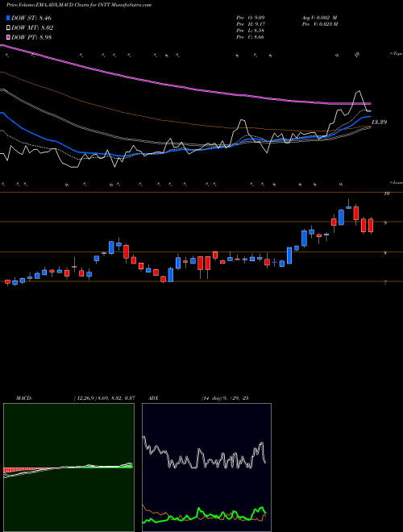Click the 'Pre V: 0.023 M' value
The width and height of the screenshot is (403, 532).
coord(319,24)
